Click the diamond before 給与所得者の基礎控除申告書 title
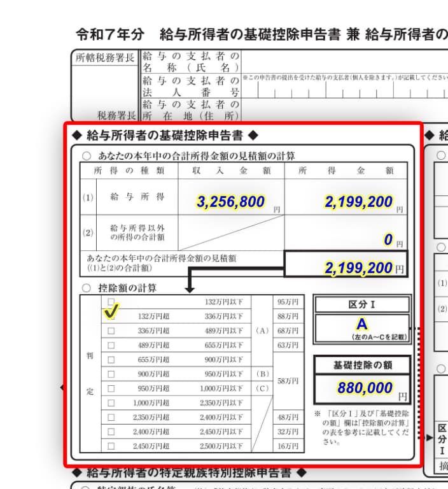The width and height of the screenshot is (448, 489). pos(78,135)
